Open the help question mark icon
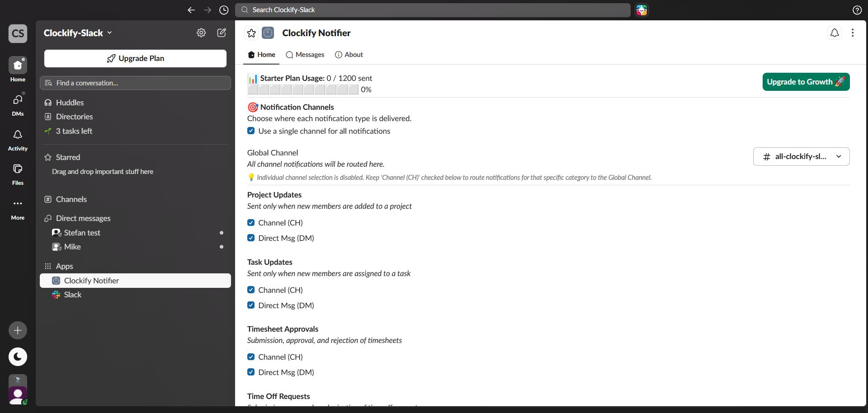The height and width of the screenshot is (413, 868). pos(857,10)
